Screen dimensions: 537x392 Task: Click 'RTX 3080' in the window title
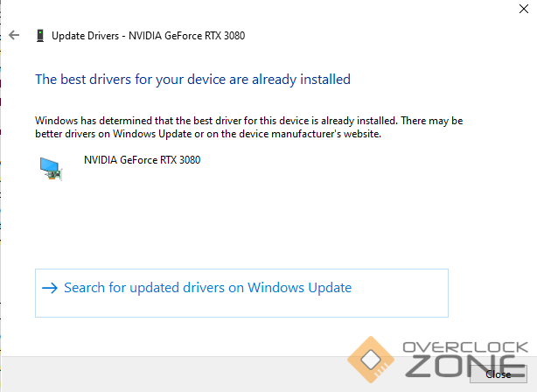[x=223, y=36]
